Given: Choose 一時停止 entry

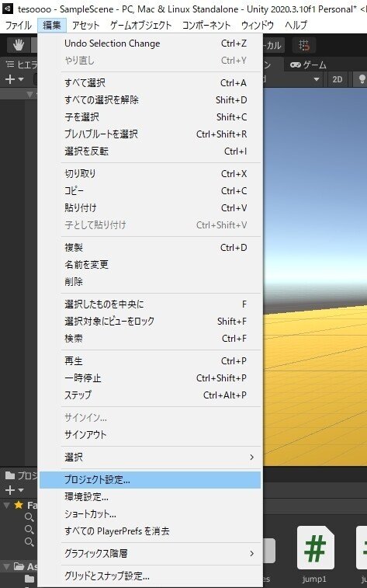Looking at the screenshot, I should pos(150,378).
